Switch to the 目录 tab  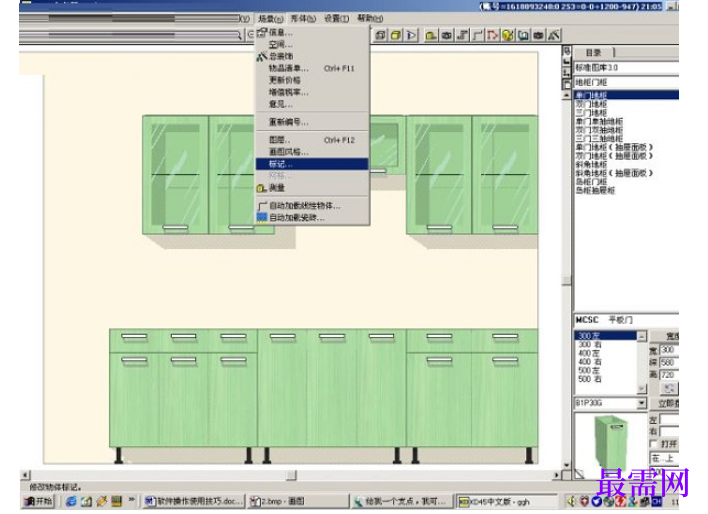[593, 52]
